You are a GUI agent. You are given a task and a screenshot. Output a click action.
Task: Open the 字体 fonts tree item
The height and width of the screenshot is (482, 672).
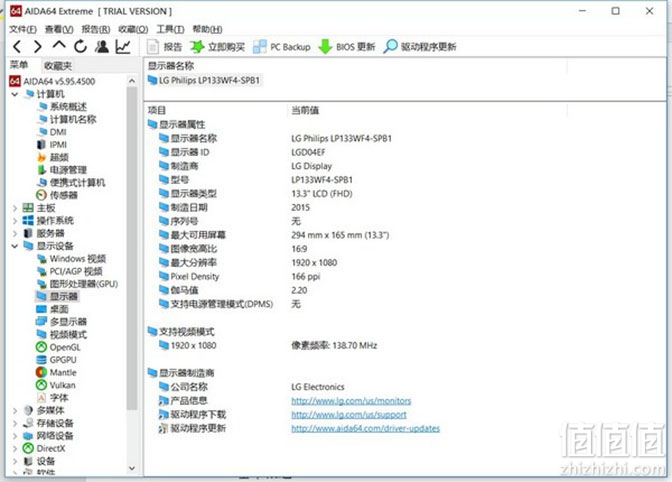tap(52, 398)
